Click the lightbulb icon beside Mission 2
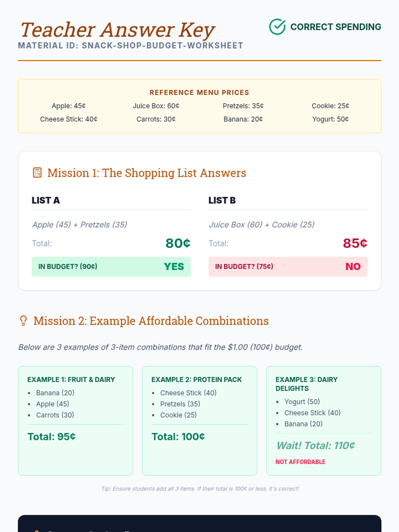Screen dimensions: 399x532 tap(23, 321)
